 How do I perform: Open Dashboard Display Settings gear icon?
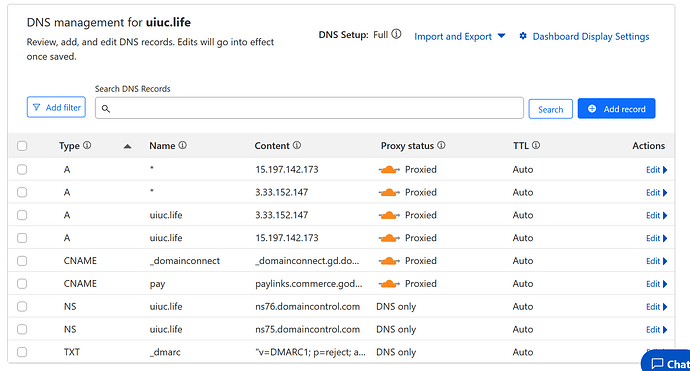523,36
